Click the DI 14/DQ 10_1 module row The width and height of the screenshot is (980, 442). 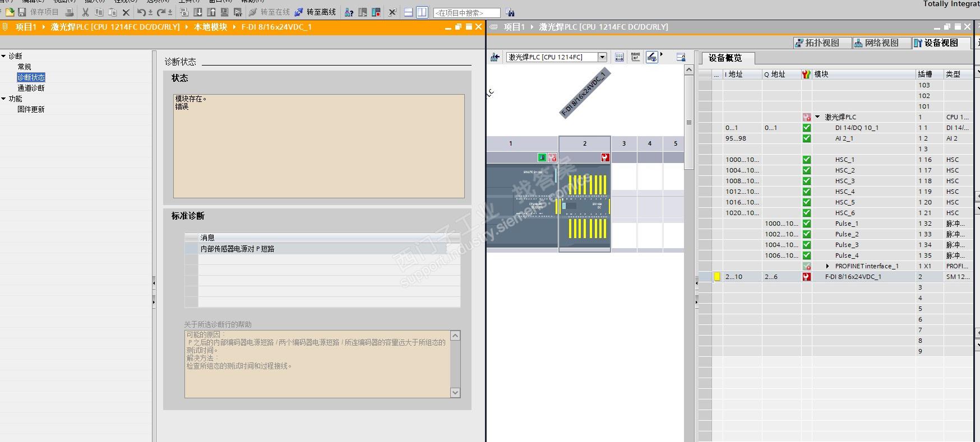[x=835, y=128]
